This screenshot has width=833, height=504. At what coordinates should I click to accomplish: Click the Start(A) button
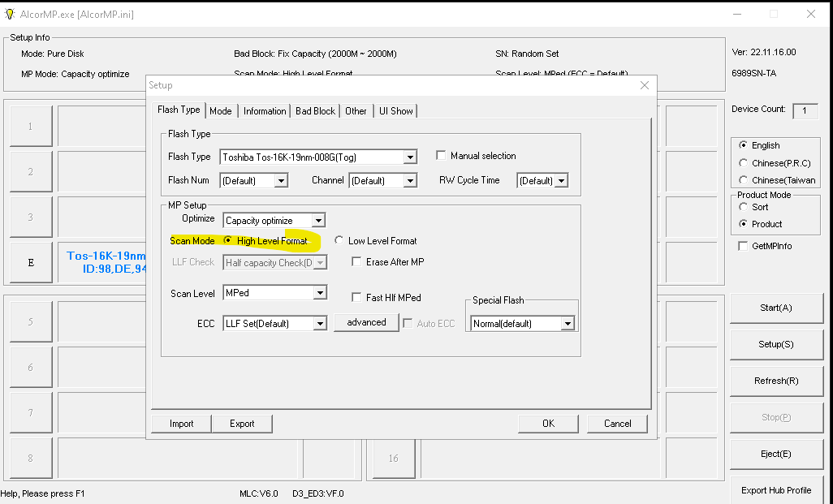(775, 308)
